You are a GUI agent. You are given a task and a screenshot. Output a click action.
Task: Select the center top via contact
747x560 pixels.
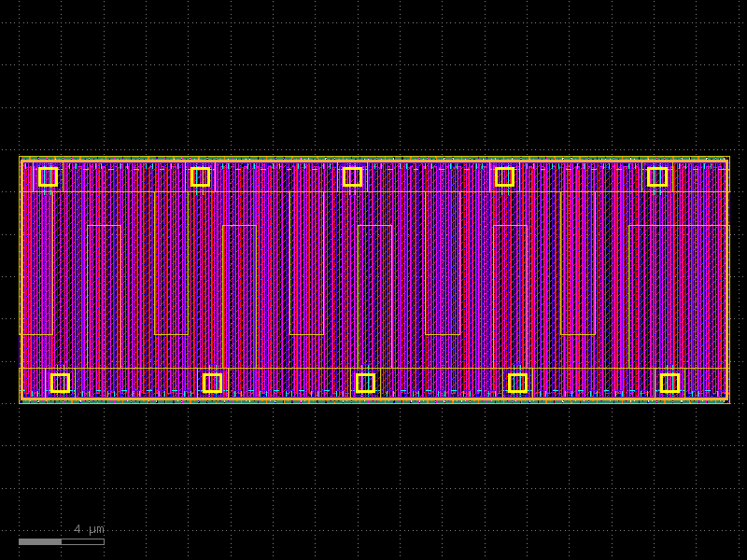click(x=353, y=175)
